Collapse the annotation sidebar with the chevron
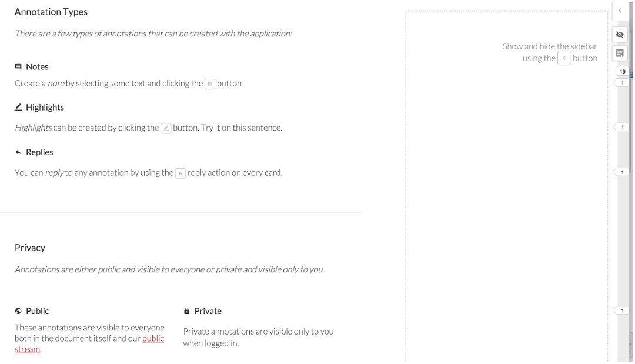This screenshot has width=635, height=364. (x=620, y=11)
